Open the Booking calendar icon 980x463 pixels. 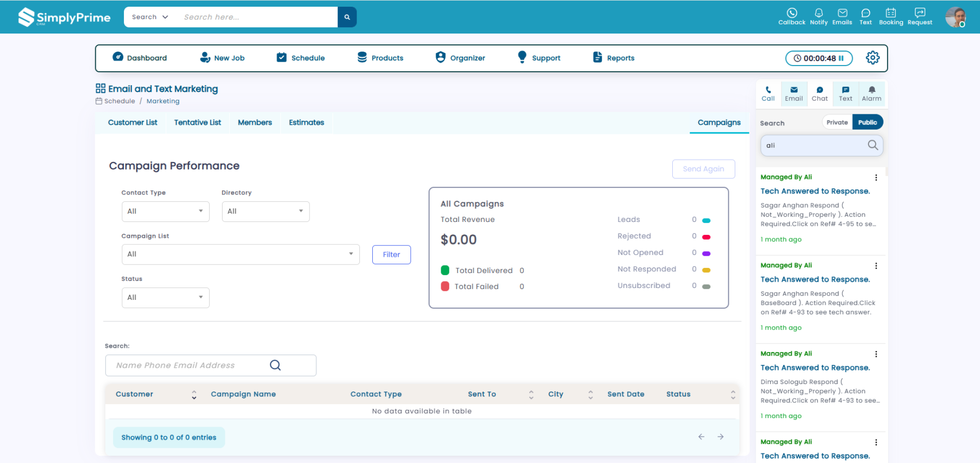[x=891, y=17]
